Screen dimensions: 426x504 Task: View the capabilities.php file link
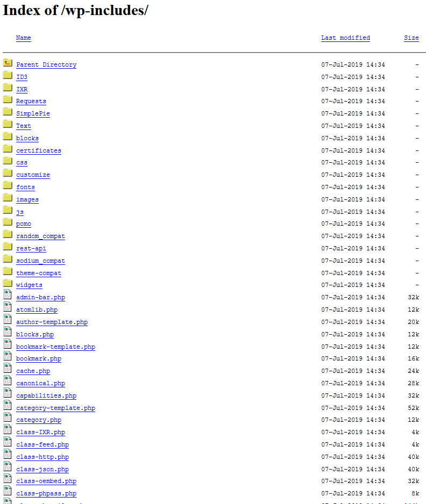[46, 395]
